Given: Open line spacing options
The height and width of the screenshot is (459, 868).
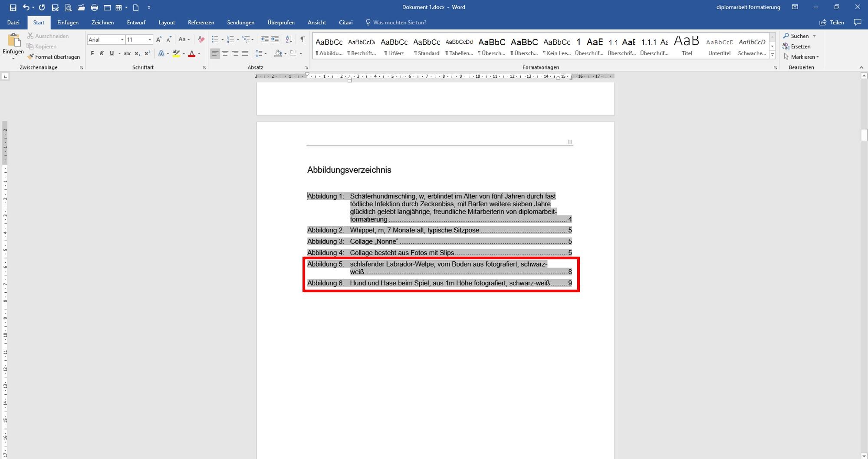Looking at the screenshot, I should 261,53.
